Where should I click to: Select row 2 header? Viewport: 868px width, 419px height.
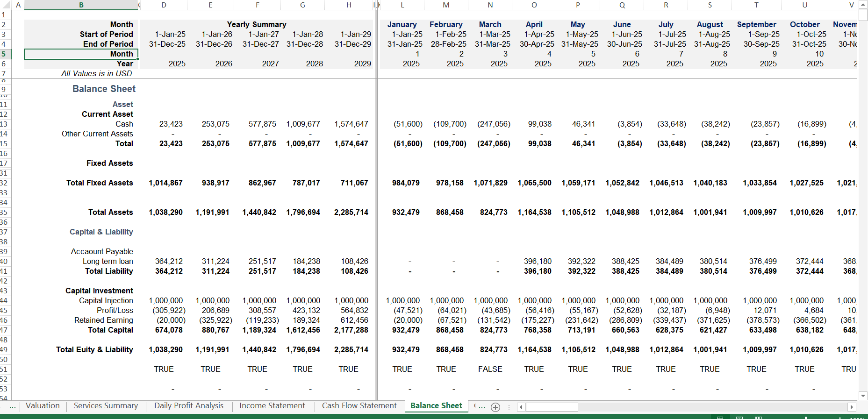coord(6,24)
